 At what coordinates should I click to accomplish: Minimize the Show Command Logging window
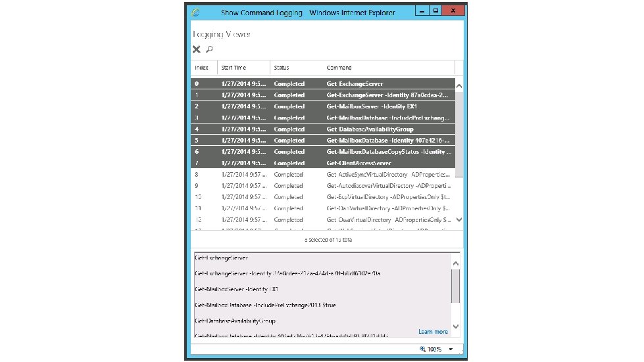[x=422, y=11]
